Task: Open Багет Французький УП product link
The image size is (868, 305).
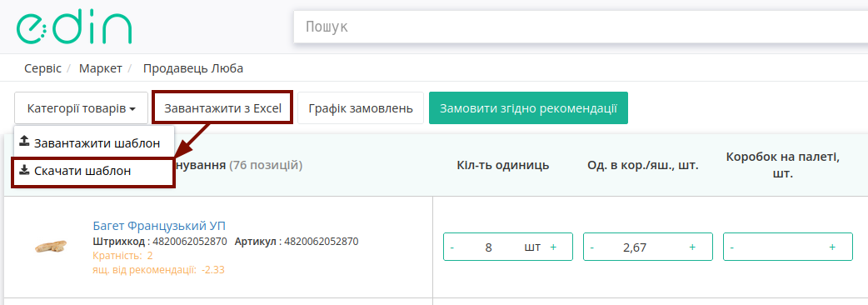Action: click(159, 226)
